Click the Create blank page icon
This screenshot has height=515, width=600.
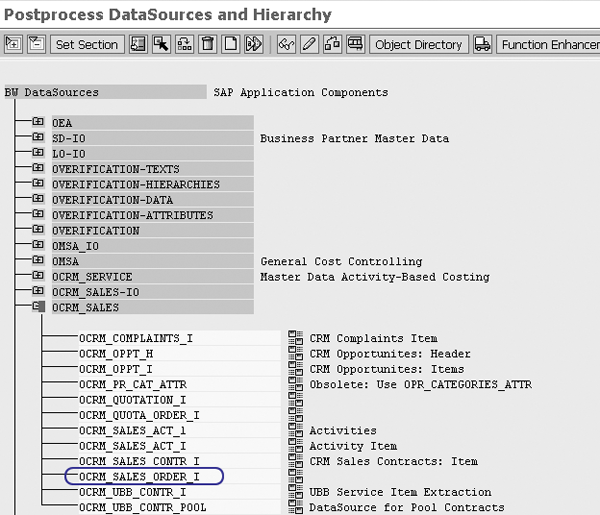[x=230, y=44]
